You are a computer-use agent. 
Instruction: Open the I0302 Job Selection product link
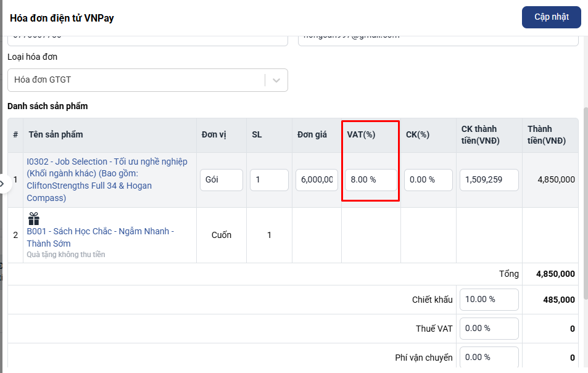(107, 179)
